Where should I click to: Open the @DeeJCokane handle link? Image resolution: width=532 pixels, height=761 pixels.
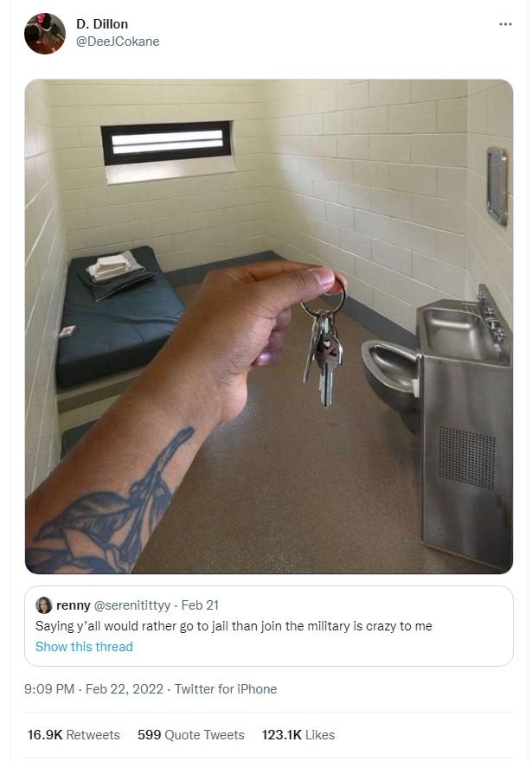(x=118, y=42)
